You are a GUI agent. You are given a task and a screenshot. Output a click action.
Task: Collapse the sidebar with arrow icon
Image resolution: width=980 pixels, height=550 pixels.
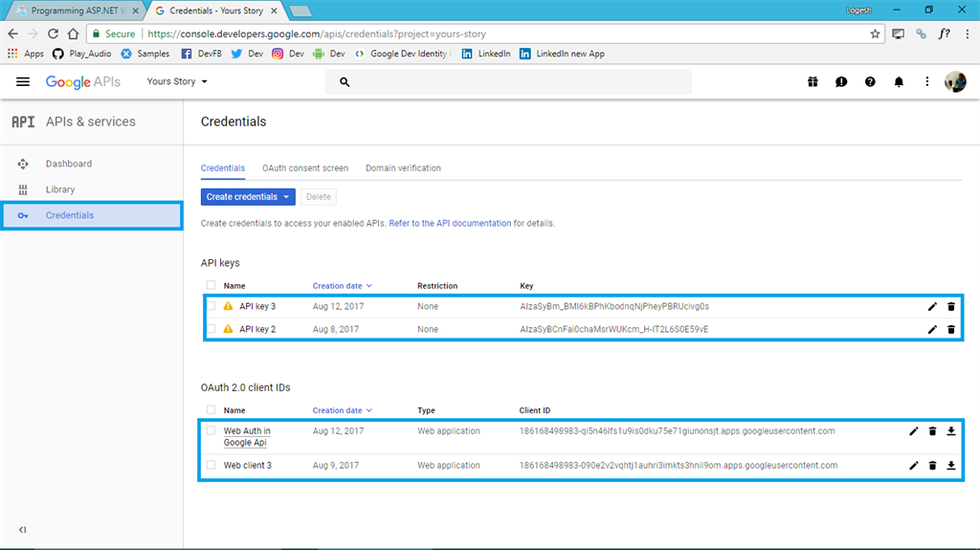[x=23, y=530]
